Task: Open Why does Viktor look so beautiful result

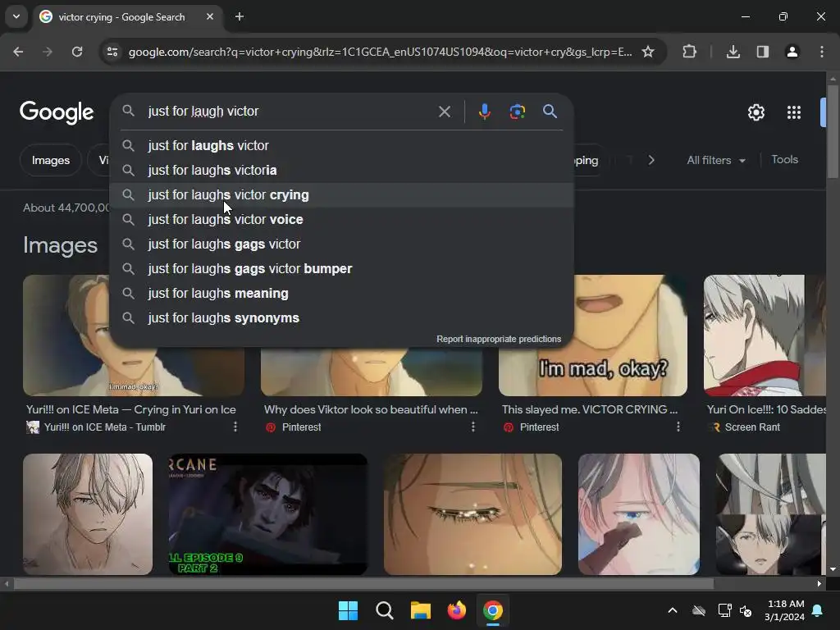Action: tap(371, 410)
